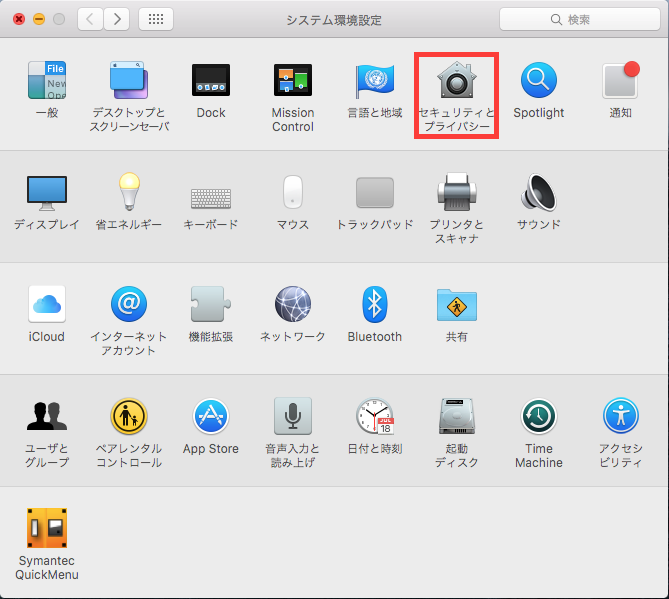Open 機能拡張 (Extensions) preferences
Image resolution: width=669 pixels, height=599 pixels.
click(211, 304)
